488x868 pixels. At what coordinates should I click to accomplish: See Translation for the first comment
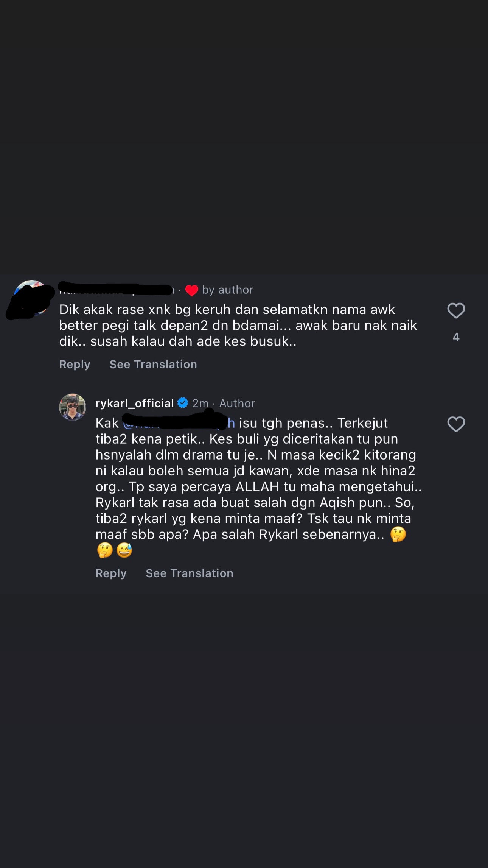[153, 364]
